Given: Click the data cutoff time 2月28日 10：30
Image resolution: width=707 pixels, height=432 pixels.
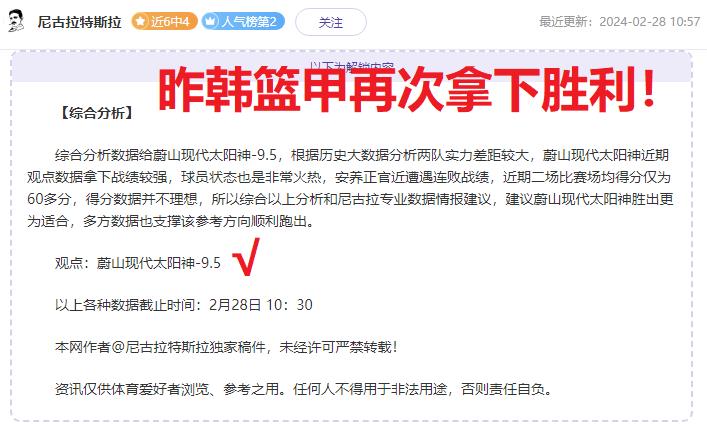Looking at the screenshot, I should pyautogui.click(x=261, y=305).
